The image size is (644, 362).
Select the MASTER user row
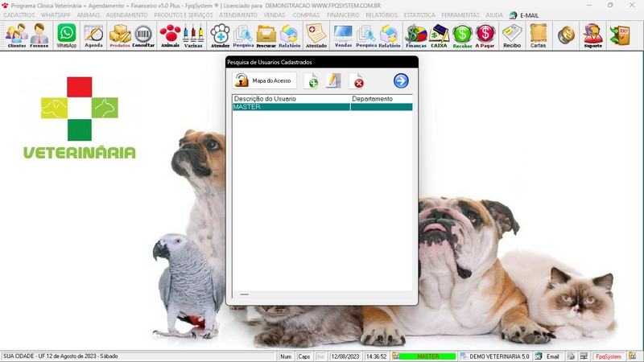[323, 107]
